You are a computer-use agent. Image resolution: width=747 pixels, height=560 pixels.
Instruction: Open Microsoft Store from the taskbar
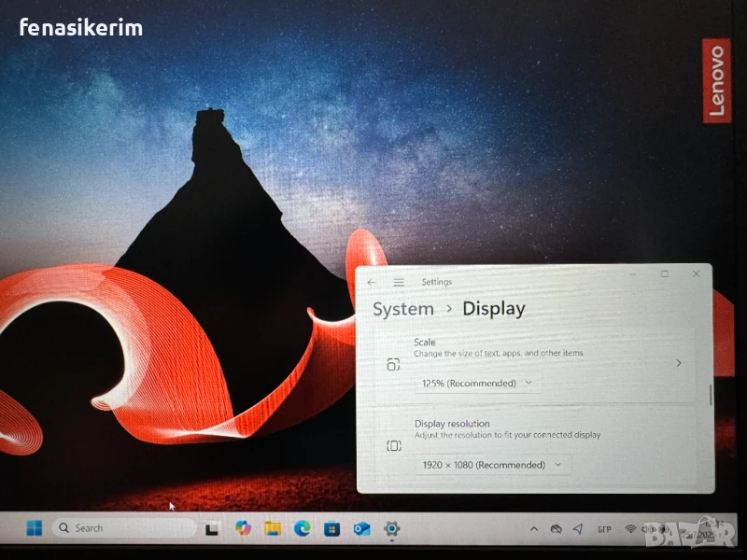coord(331,529)
